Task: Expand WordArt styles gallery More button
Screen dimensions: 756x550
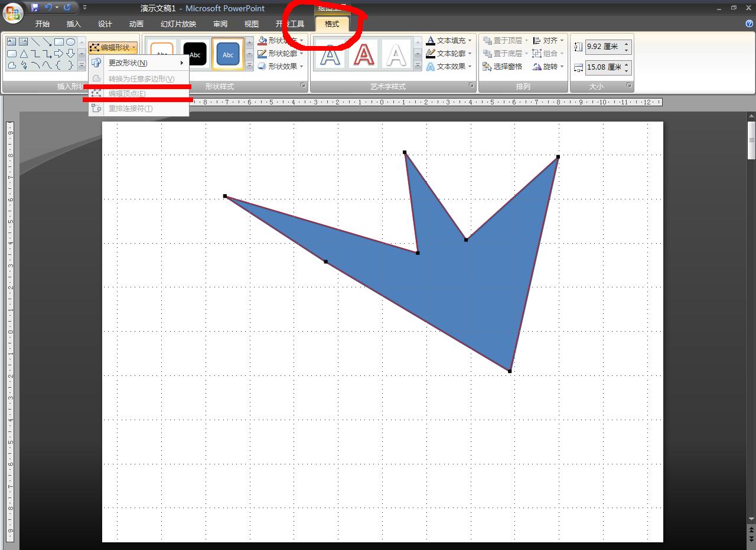Action: point(418,66)
